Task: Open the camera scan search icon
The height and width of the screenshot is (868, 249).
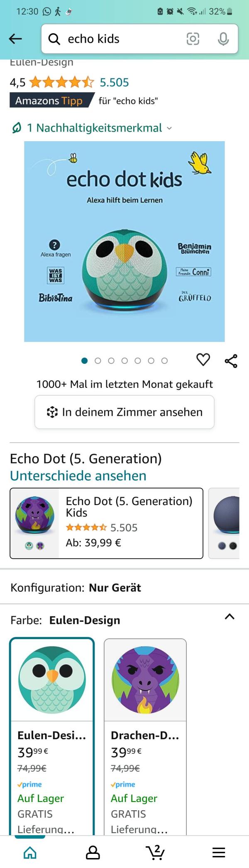Action: 193,39
